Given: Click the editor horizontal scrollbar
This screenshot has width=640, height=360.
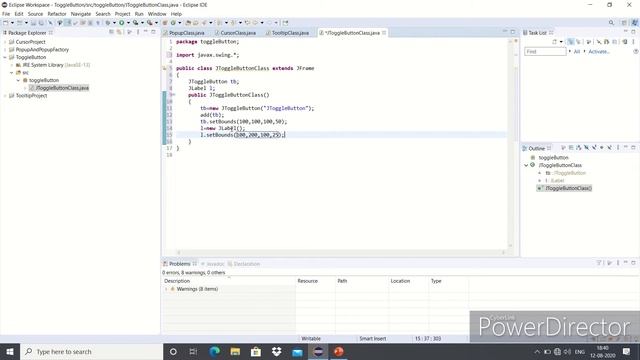Looking at the screenshot, I should (341, 252).
